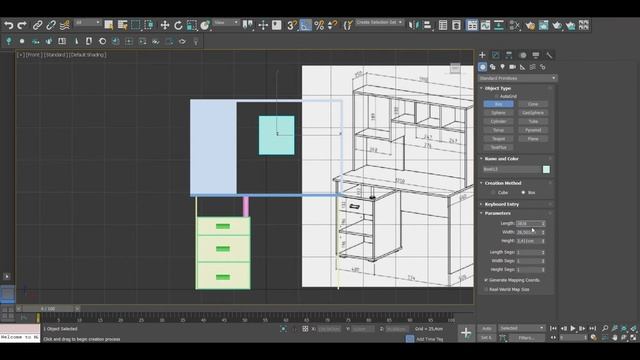The image size is (640, 360).
Task: Switch to Modify panel tab
Action: [496, 55]
